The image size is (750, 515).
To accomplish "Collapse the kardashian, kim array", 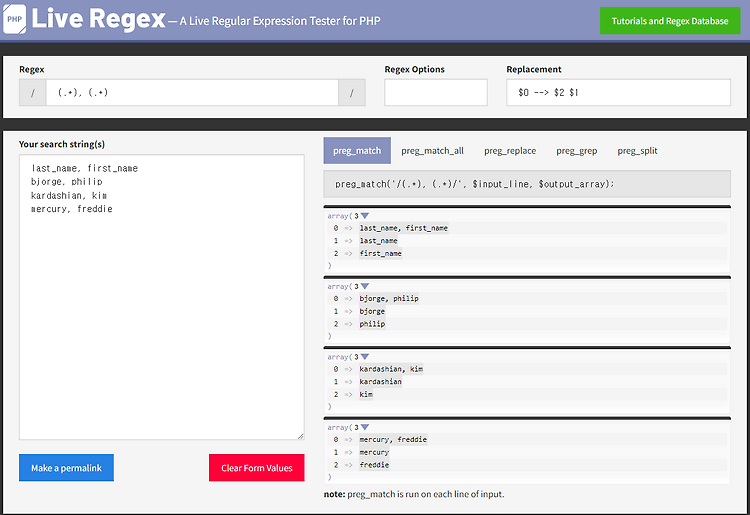I will [x=365, y=357].
